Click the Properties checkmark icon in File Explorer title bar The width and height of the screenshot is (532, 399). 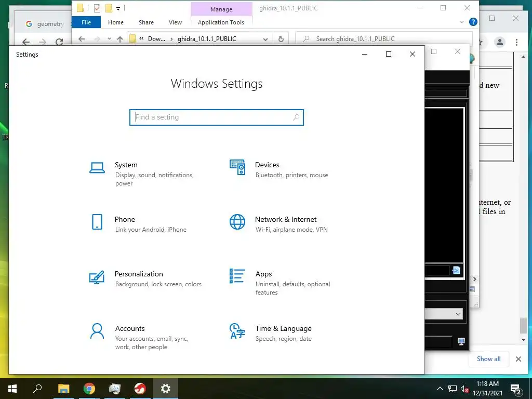(97, 8)
